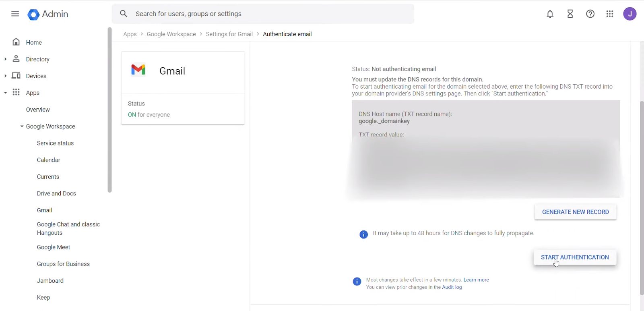
Task: Open Service status settings
Action: pos(55,143)
